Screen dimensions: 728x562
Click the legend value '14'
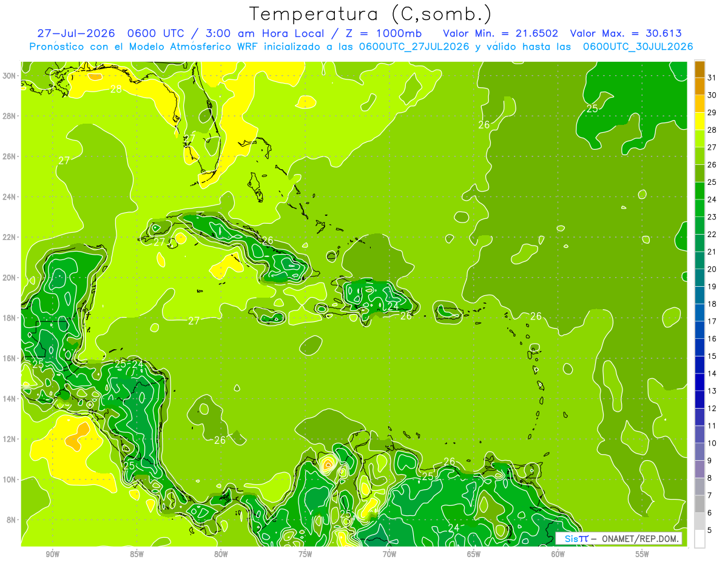712,374
